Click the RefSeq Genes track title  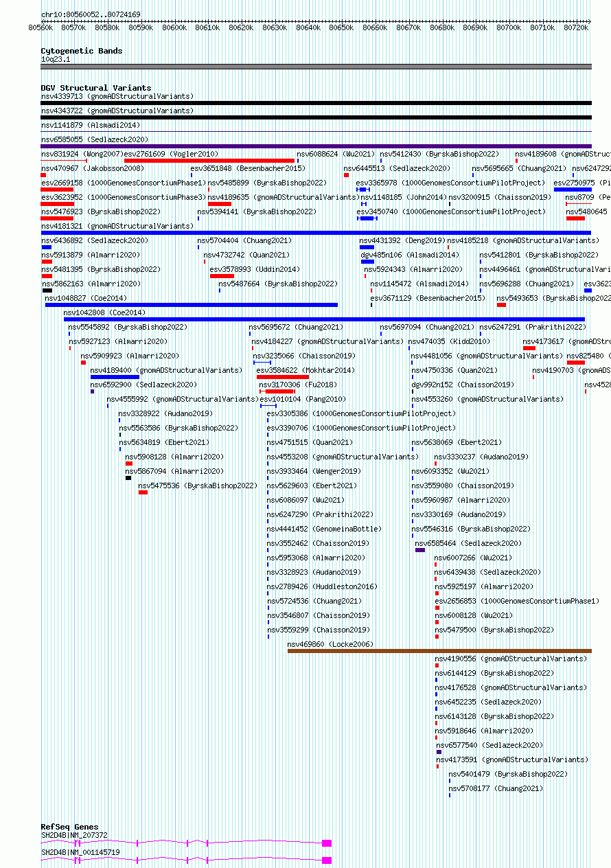70,827
